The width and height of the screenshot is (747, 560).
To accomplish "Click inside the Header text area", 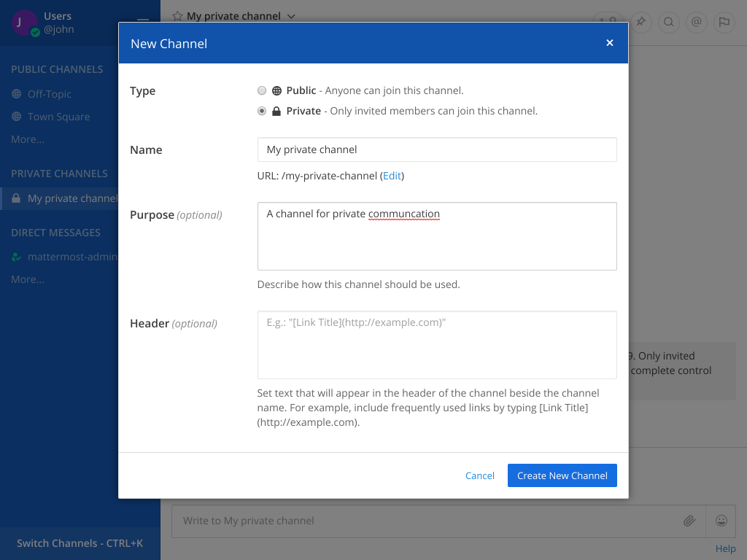I will click(x=436, y=345).
